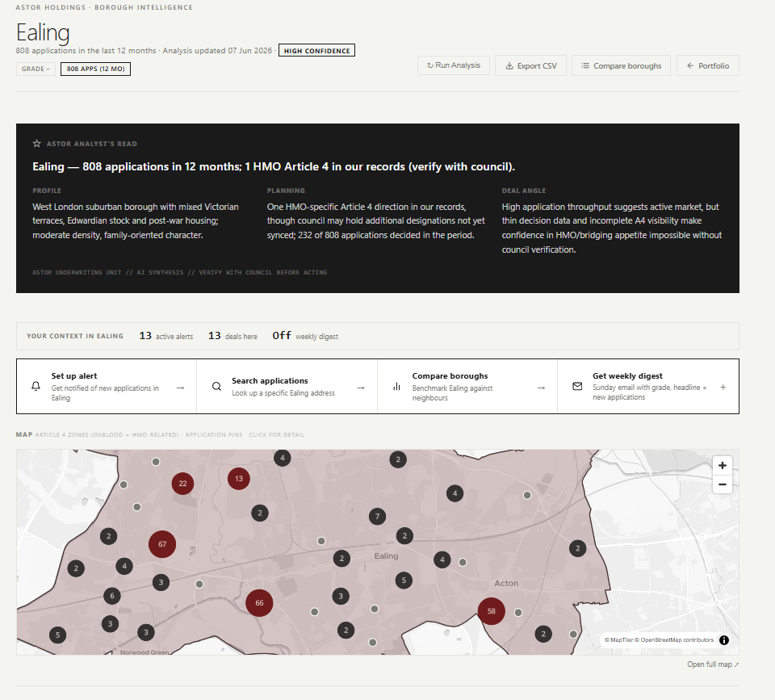Click the PROFILE column heading
This screenshot has width=775, height=700.
click(47, 191)
